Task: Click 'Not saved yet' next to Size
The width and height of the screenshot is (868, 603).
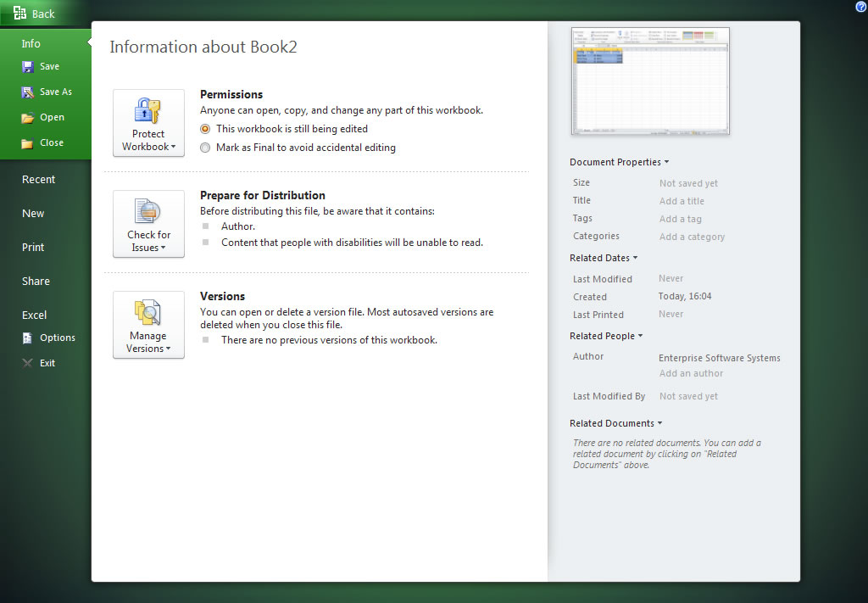Action: point(688,183)
